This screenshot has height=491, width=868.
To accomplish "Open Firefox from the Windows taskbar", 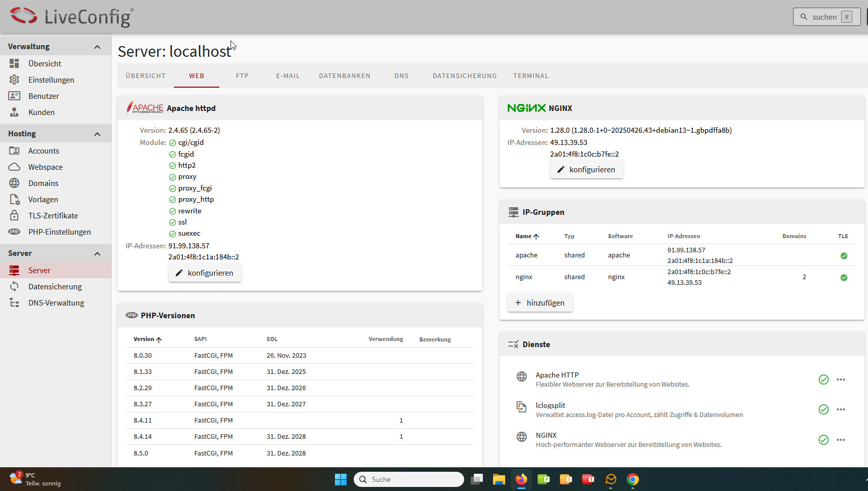I will 521,479.
